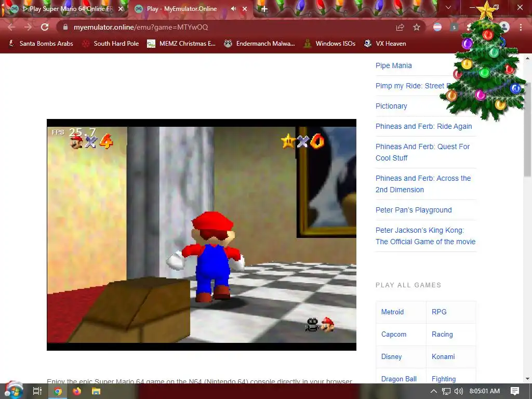The height and width of the screenshot is (399, 532).
Task: Close the Play - MyEmulator.Online tab
Action: [x=245, y=9]
